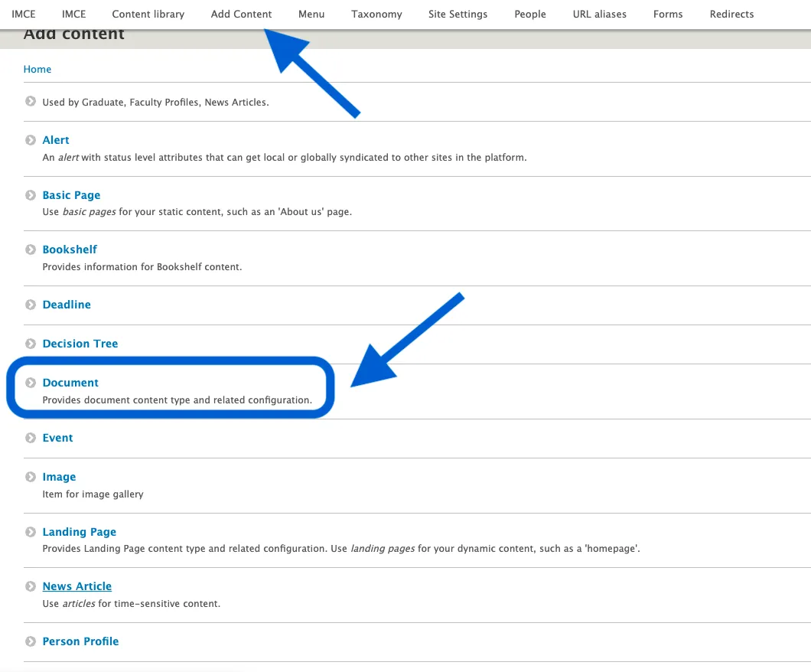Click the Alert description about status level attributes
This screenshot has width=811, height=672.
click(285, 157)
